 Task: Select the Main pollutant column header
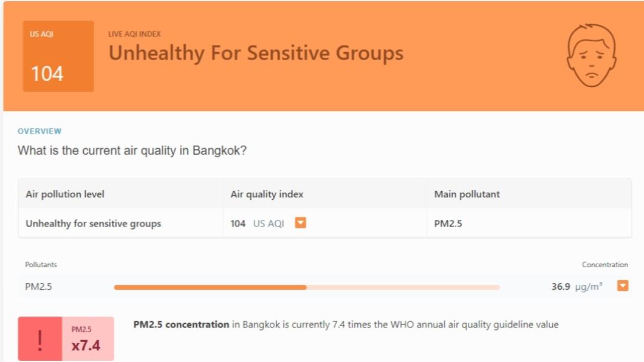tap(467, 194)
